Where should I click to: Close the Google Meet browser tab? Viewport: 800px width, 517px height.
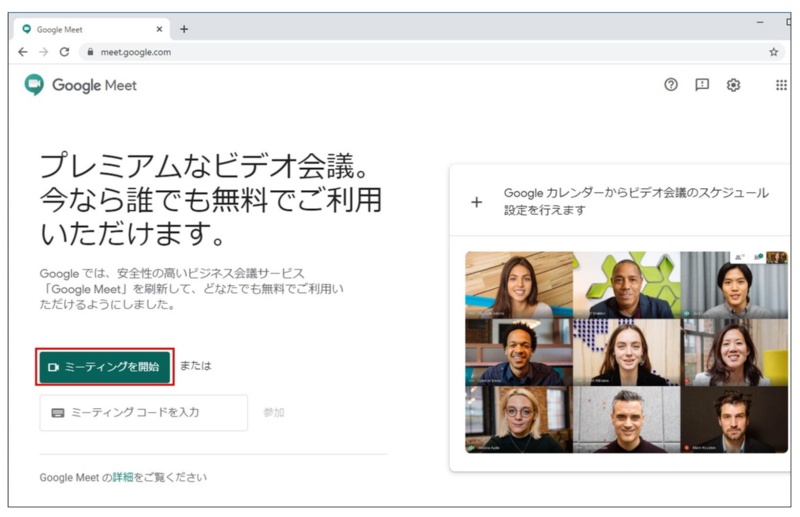pos(159,29)
